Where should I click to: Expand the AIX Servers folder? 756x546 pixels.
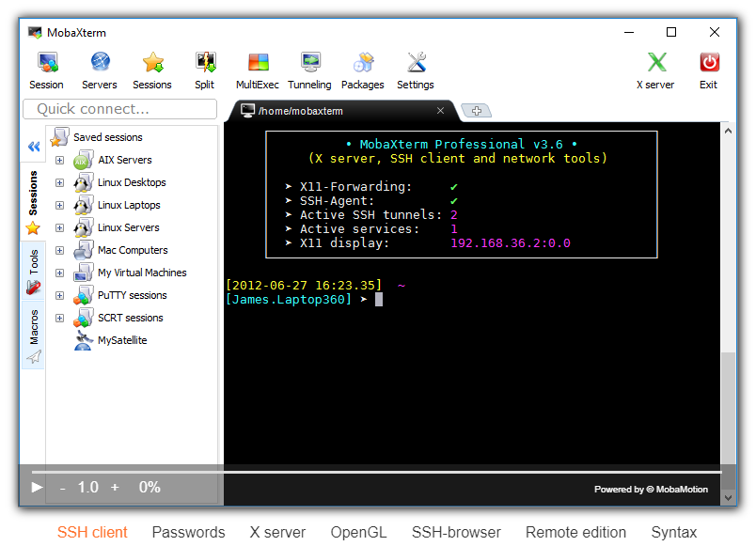(x=60, y=160)
